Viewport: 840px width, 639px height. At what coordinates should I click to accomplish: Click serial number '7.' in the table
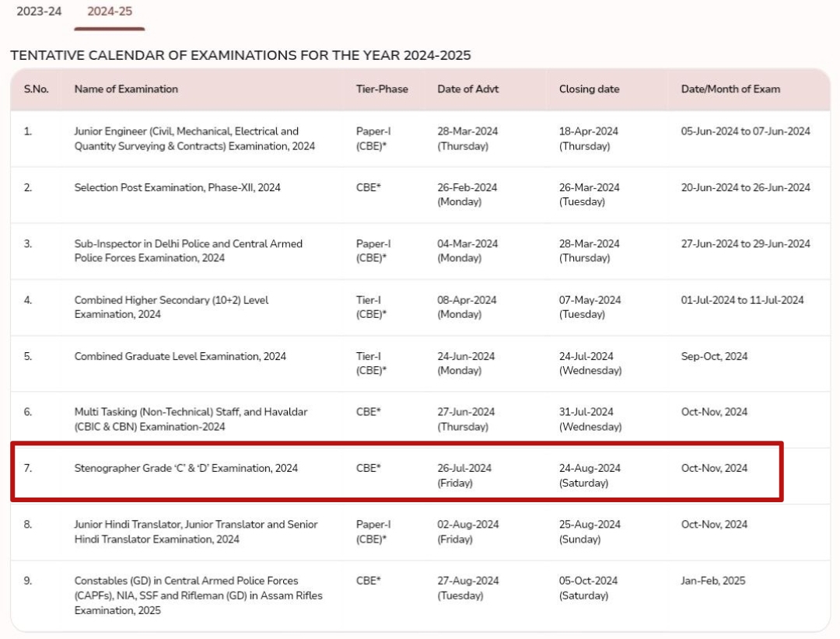click(x=27, y=468)
